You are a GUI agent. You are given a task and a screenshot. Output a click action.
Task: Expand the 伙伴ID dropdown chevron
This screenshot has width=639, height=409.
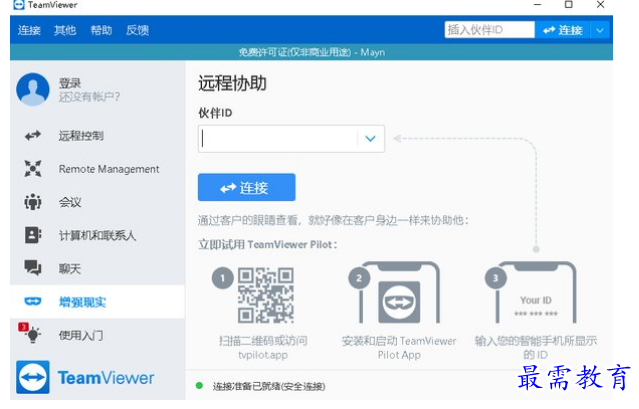[x=370, y=139]
